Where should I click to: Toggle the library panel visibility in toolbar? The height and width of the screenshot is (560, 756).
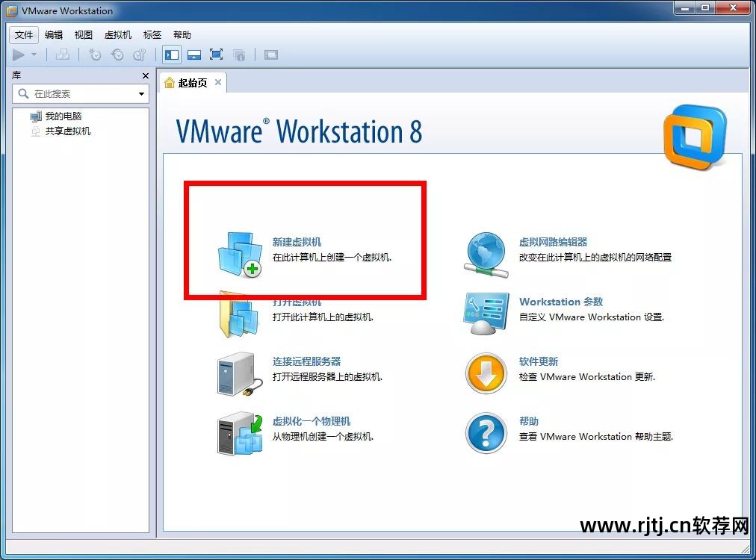point(172,55)
